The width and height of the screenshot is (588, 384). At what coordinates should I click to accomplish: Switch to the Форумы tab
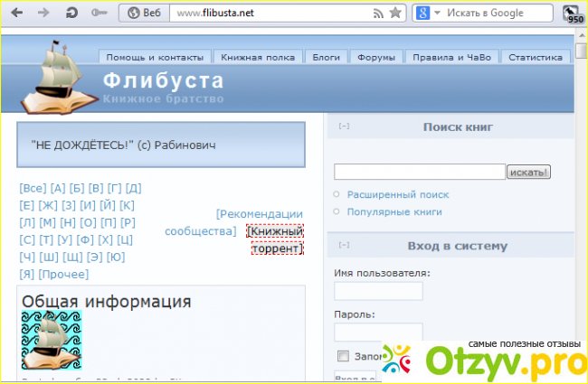tap(375, 57)
